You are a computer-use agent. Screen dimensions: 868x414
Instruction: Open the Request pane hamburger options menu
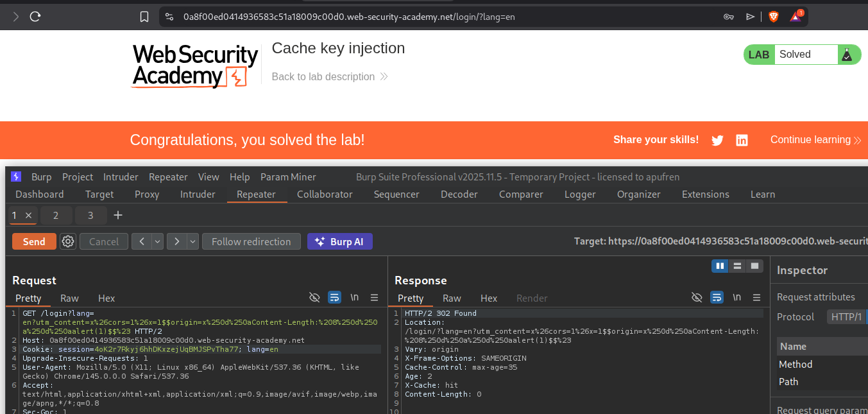click(x=374, y=297)
